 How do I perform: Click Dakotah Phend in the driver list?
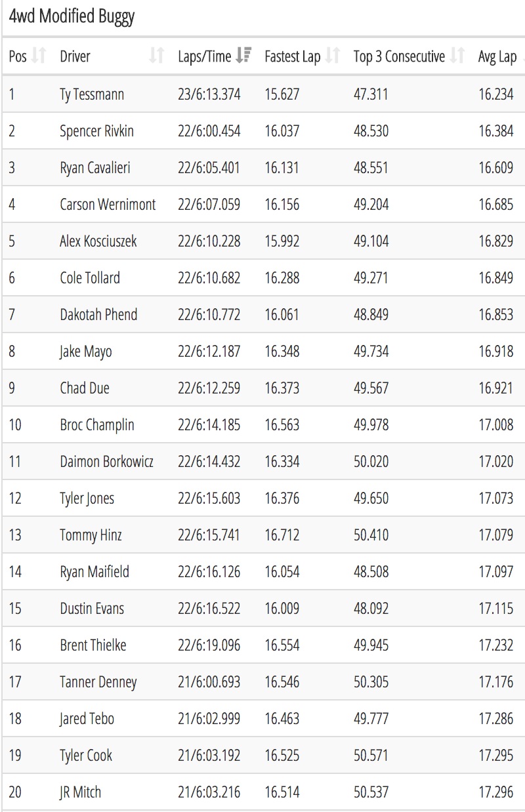98,315
